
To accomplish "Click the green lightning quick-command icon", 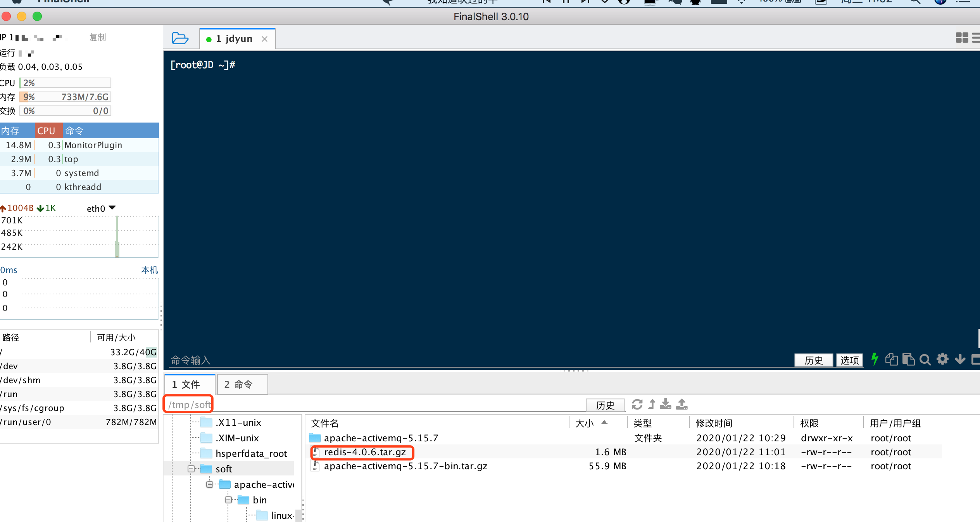I will 875,359.
